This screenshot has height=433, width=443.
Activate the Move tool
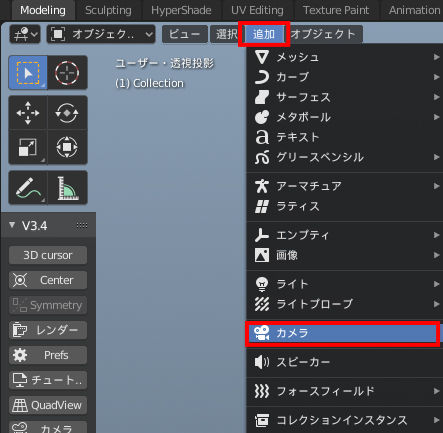pos(28,113)
